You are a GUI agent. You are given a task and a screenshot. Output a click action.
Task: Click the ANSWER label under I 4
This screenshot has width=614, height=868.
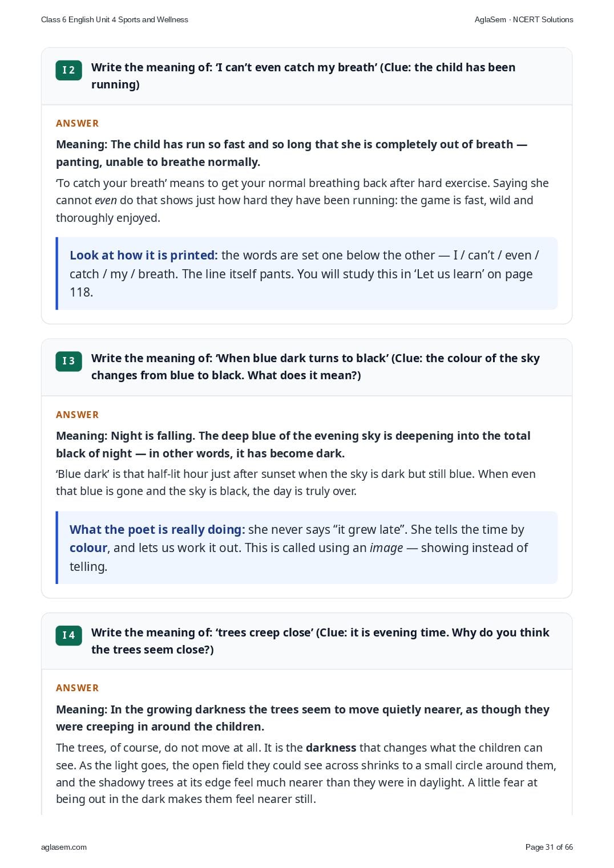pyautogui.click(x=77, y=688)
